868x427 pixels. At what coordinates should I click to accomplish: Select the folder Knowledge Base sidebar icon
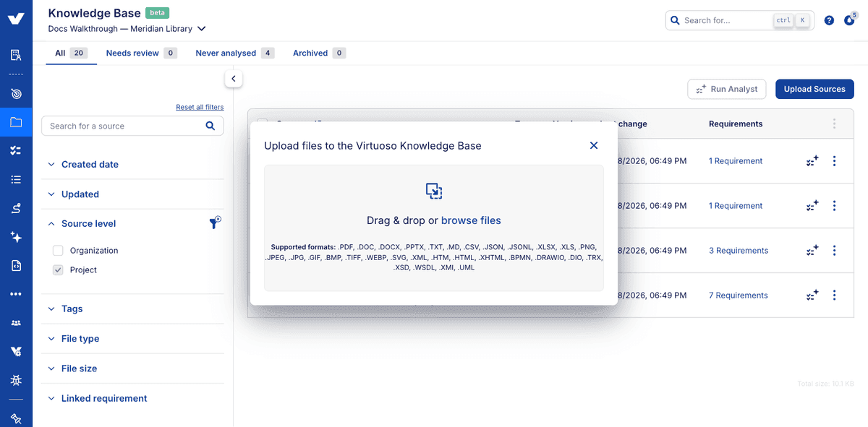pos(16,122)
